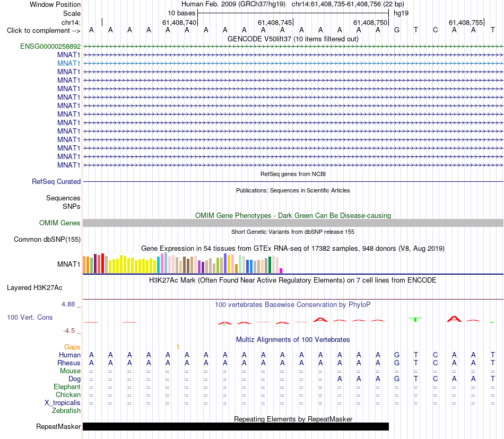
Task: Click the 61,408,750 position marker
Action: click(370, 22)
